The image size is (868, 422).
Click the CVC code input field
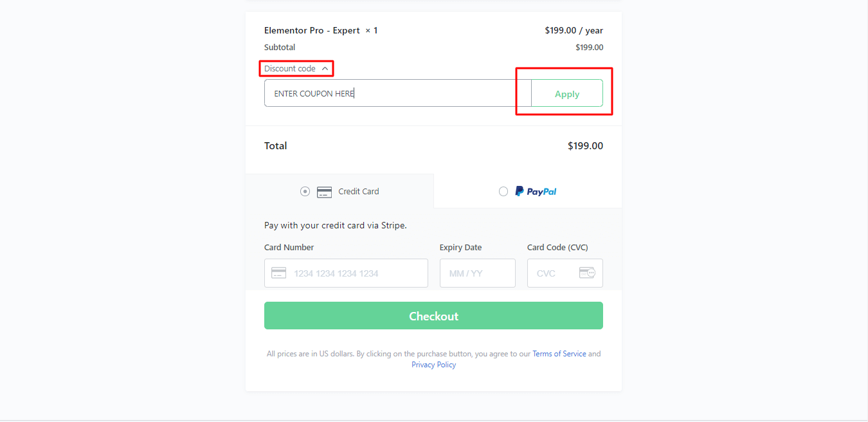(565, 273)
